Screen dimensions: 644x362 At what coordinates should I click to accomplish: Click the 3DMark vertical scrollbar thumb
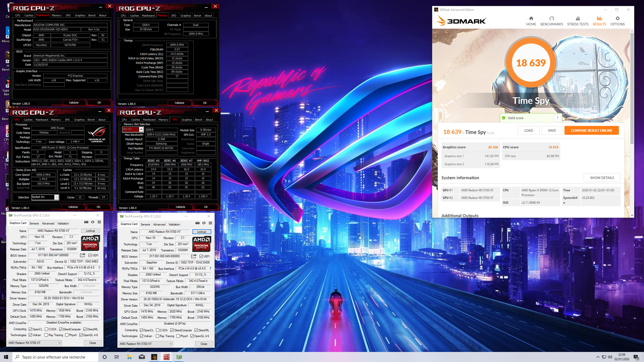click(x=632, y=89)
